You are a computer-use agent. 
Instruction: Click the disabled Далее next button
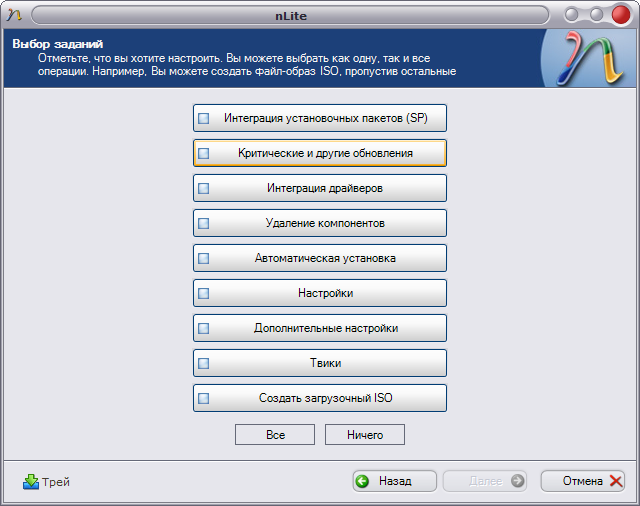coord(485,481)
